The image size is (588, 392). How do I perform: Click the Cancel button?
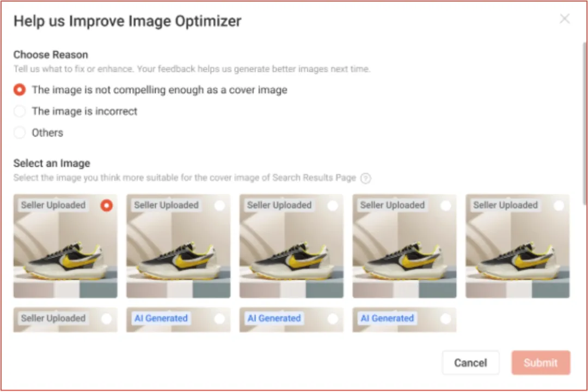(470, 363)
